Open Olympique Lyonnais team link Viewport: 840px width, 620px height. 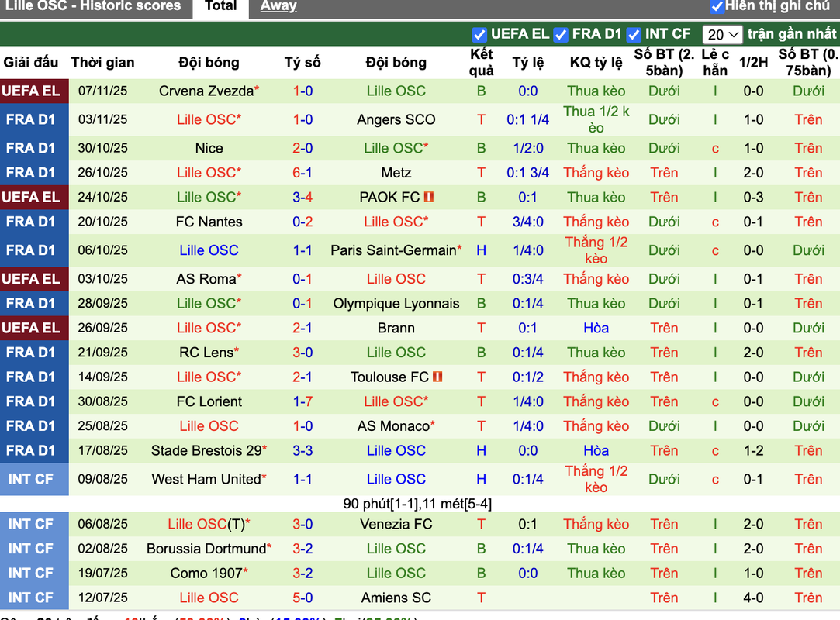pos(396,304)
